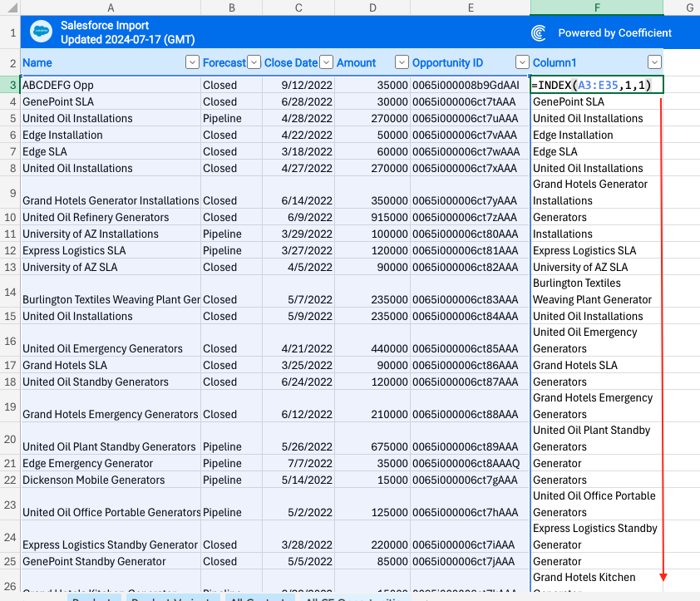Click the Coefficient spiral logo icon
Screen dimensions: 700x601
(539, 33)
